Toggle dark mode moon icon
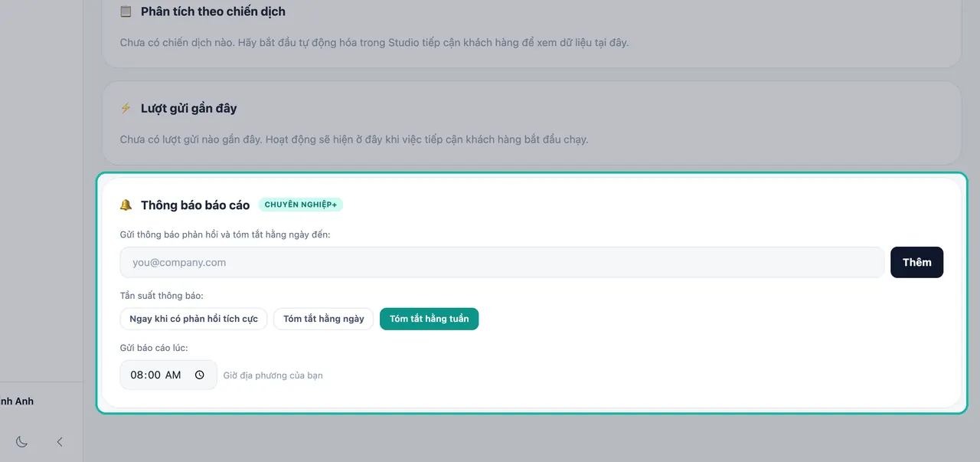Screen dimensions: 980x462 coord(22,441)
